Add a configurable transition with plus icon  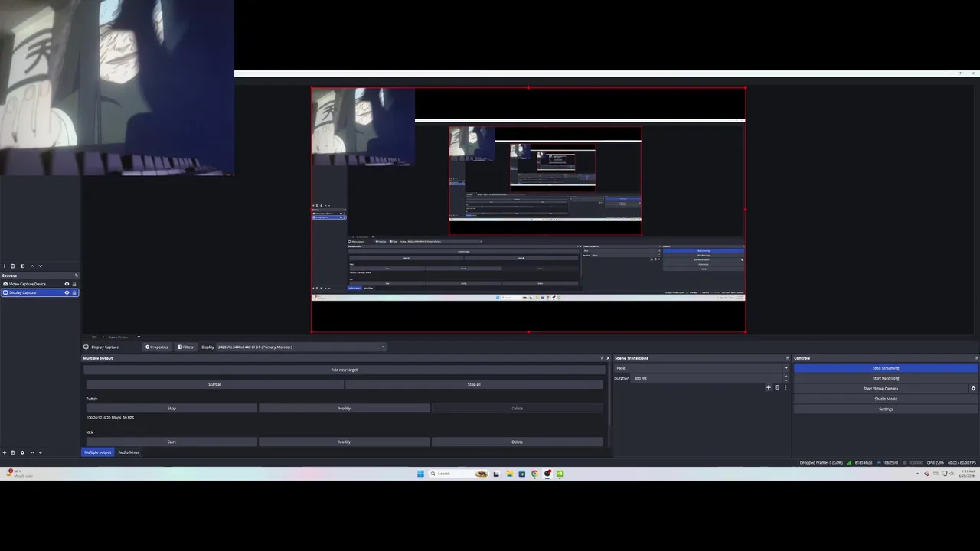769,387
